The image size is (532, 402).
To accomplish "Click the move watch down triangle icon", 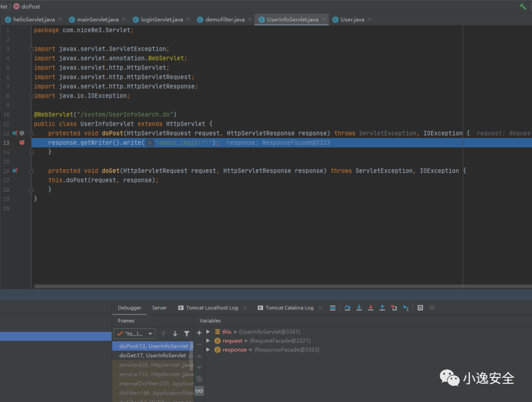I will pos(199,368).
